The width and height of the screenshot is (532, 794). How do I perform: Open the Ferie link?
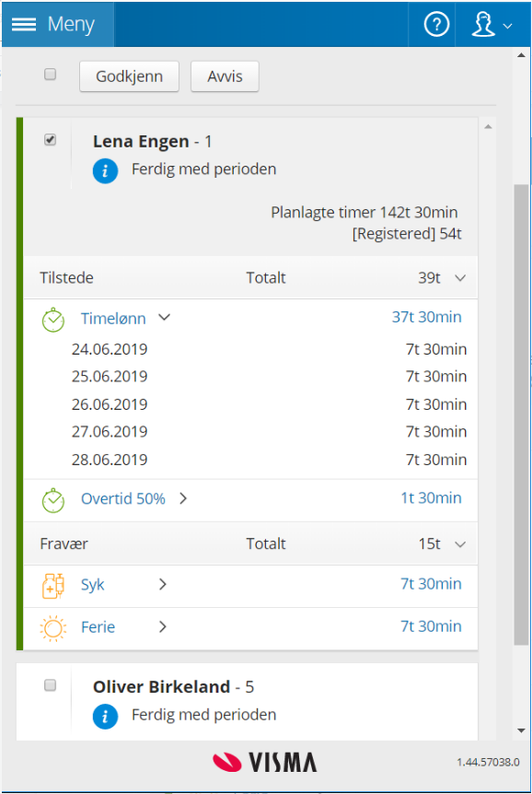pos(98,627)
